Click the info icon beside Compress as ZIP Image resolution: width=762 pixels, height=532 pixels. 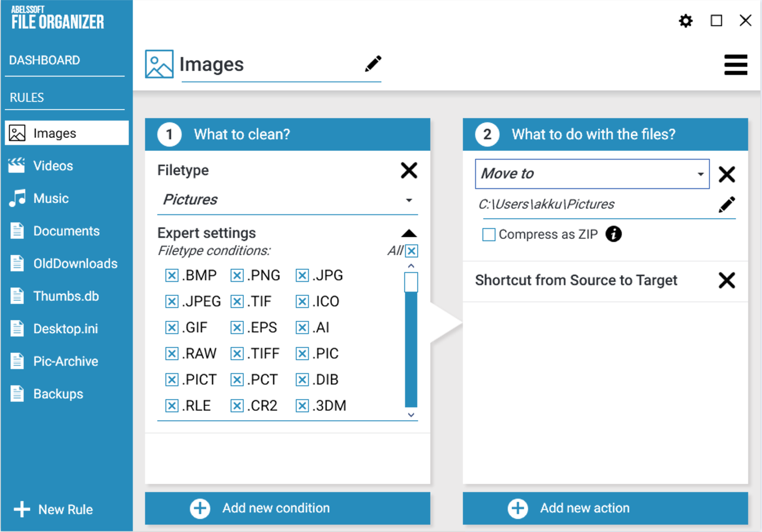point(614,234)
